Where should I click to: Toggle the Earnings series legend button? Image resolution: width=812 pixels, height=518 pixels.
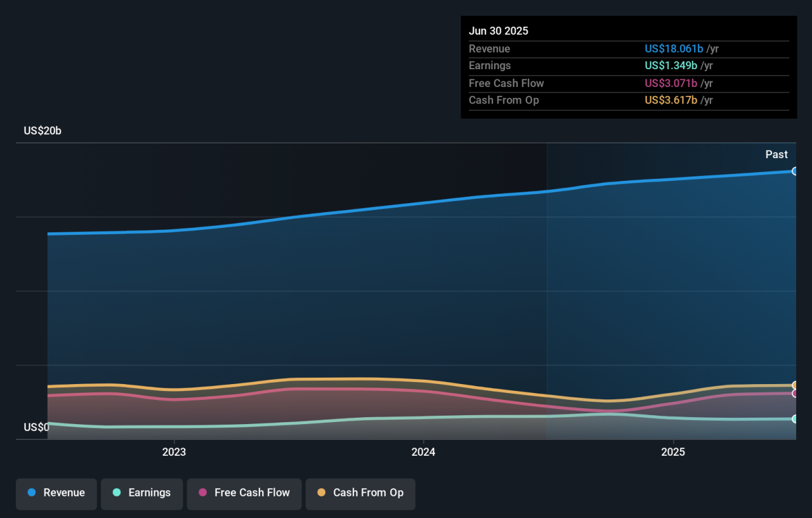click(141, 493)
